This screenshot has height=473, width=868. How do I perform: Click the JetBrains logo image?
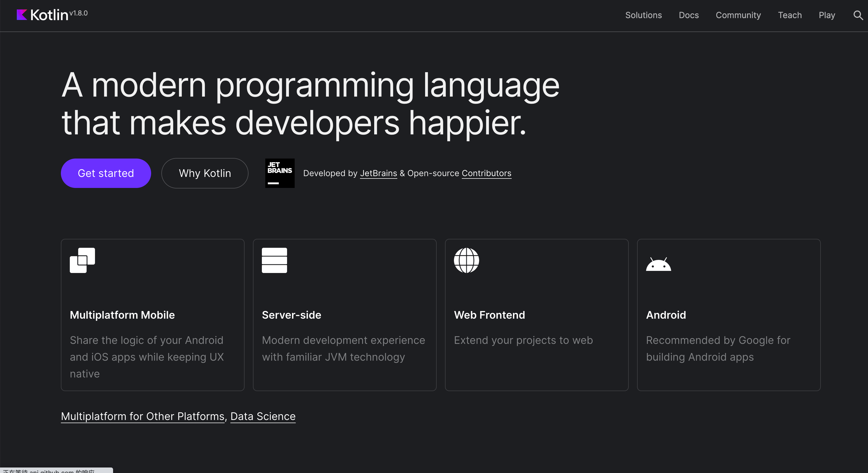[280, 173]
